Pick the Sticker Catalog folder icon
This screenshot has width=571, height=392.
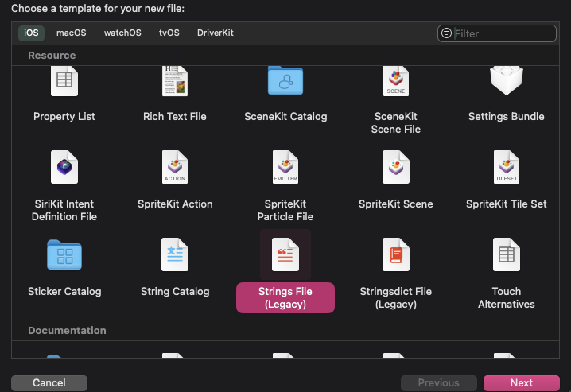pyautogui.click(x=64, y=254)
